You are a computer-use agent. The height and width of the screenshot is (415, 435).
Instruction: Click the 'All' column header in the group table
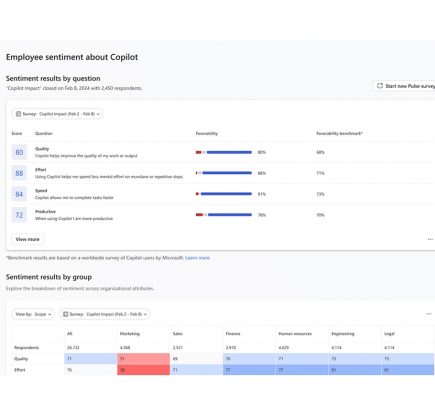click(x=69, y=334)
